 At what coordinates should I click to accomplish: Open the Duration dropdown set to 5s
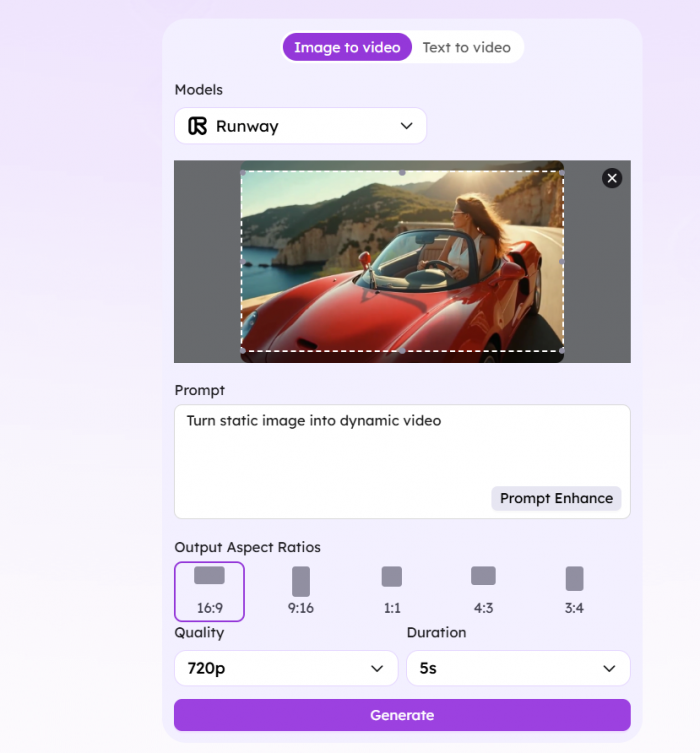tap(518, 668)
